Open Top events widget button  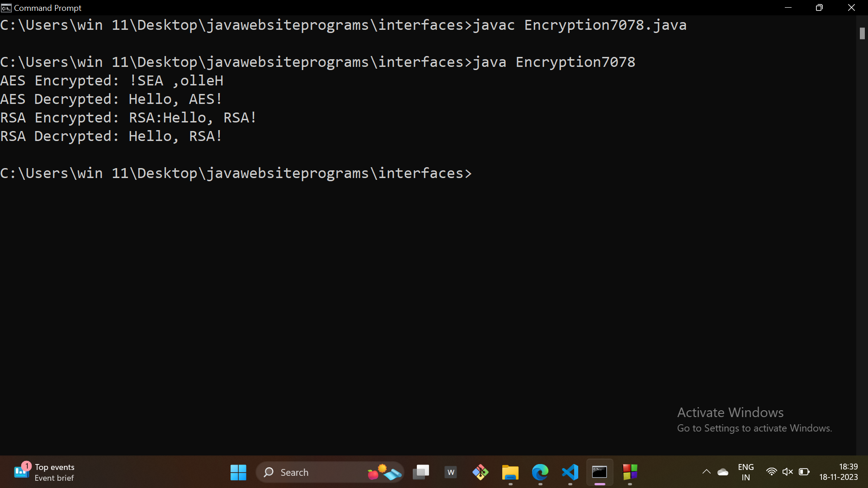pos(44,472)
